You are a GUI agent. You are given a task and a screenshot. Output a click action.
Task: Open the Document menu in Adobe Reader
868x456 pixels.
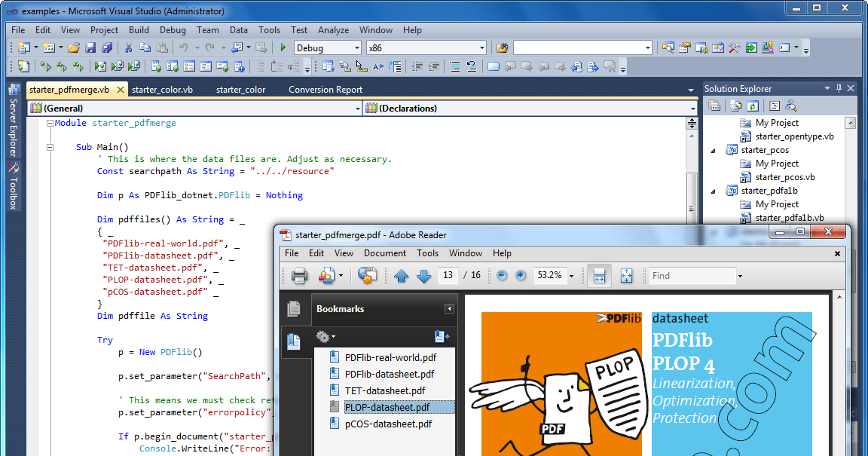(x=385, y=253)
